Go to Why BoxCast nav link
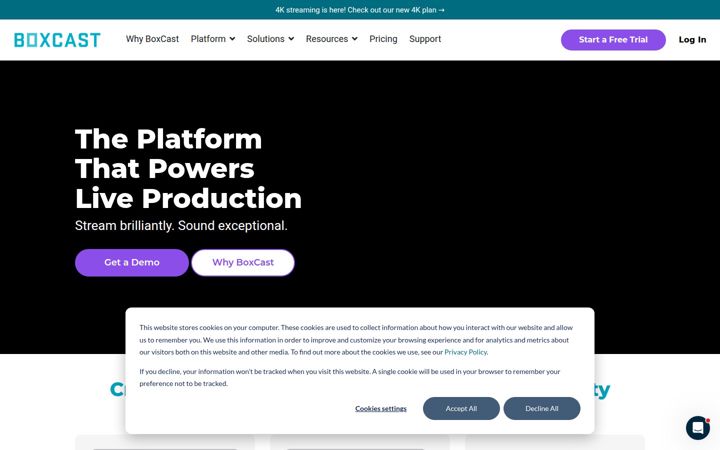The height and width of the screenshot is (450, 720). tap(152, 39)
